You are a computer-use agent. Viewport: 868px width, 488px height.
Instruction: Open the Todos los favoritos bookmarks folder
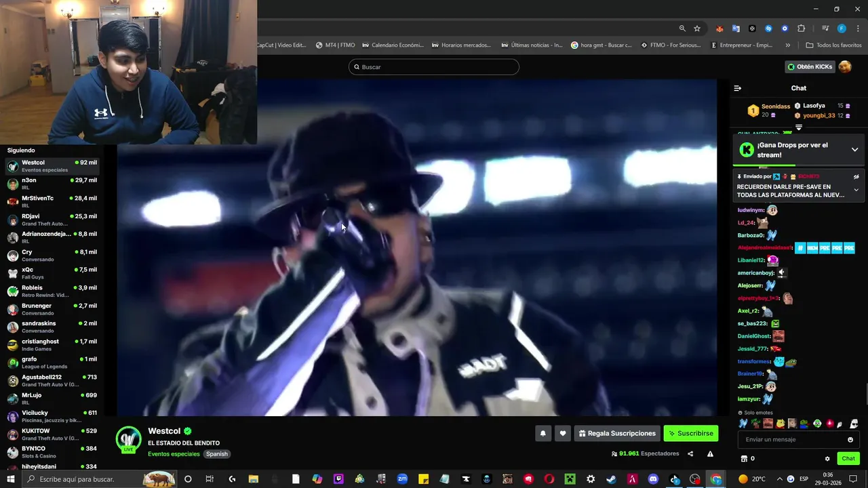point(833,45)
